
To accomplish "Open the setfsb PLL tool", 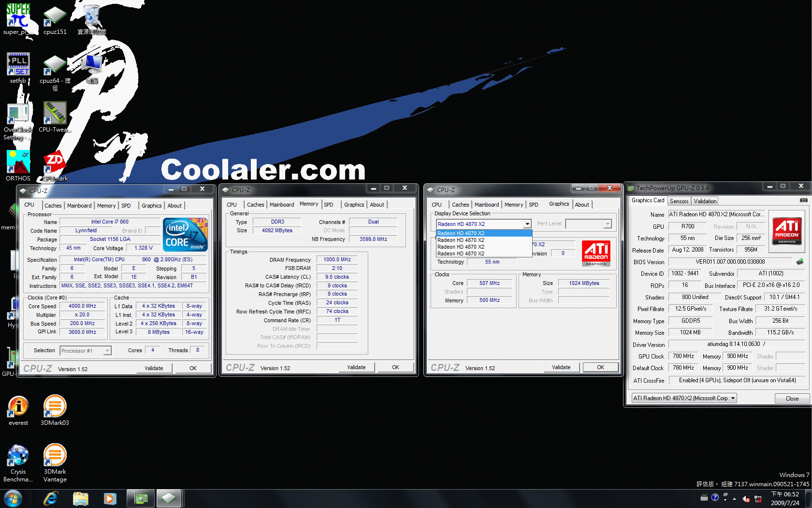I will click(18, 64).
